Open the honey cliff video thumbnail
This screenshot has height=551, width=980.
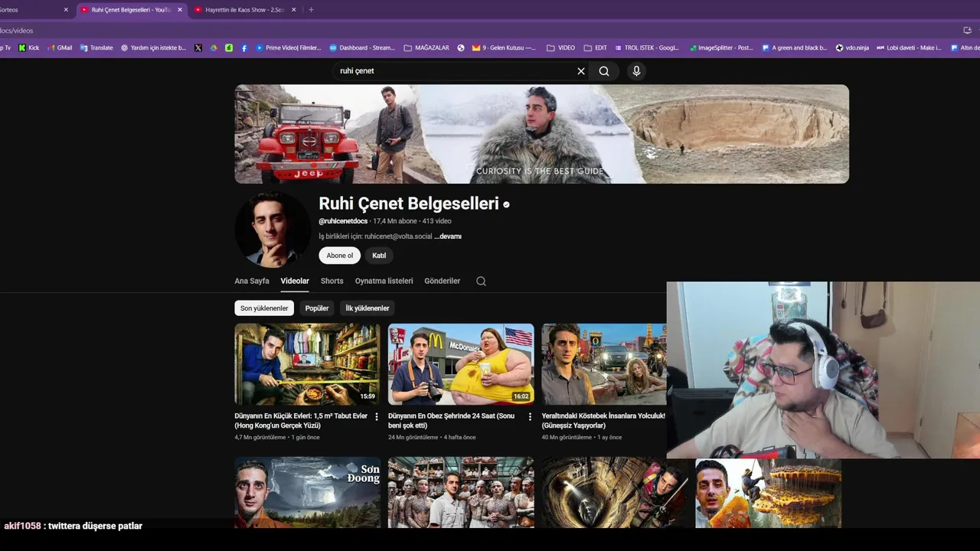[x=768, y=494]
